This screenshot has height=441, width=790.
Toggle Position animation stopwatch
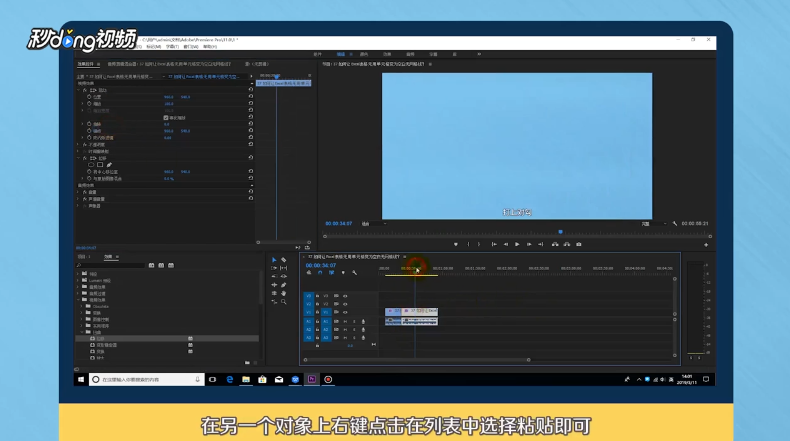89,97
